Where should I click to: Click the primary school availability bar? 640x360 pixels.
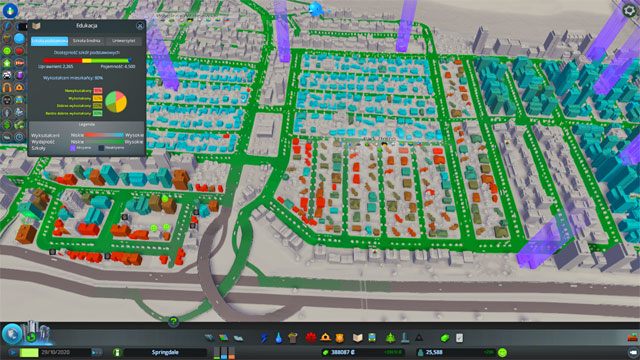point(87,60)
